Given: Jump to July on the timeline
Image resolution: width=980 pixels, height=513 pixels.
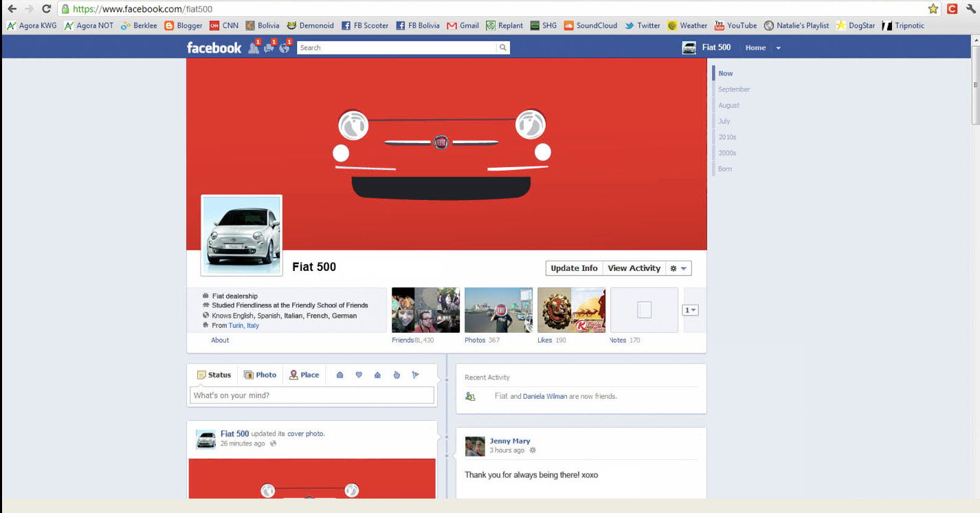Looking at the screenshot, I should pyautogui.click(x=724, y=121).
